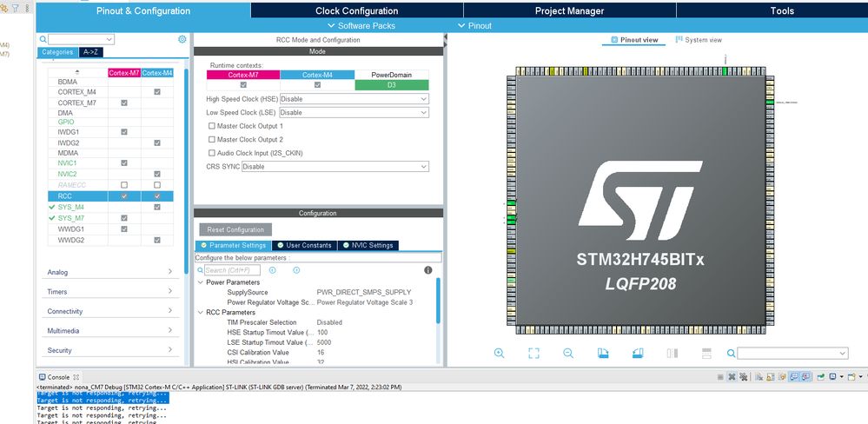Screen dimensions: 868x424
Task: Collapse the RCC Parameters group
Action: [x=201, y=312]
